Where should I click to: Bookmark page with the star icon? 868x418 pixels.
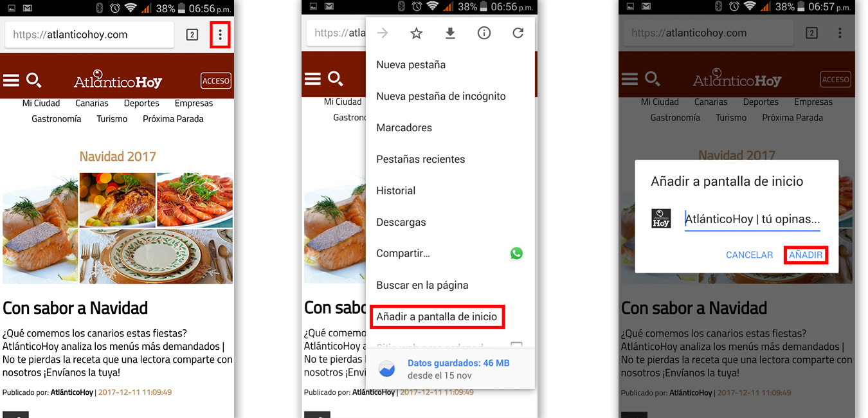[x=417, y=33]
